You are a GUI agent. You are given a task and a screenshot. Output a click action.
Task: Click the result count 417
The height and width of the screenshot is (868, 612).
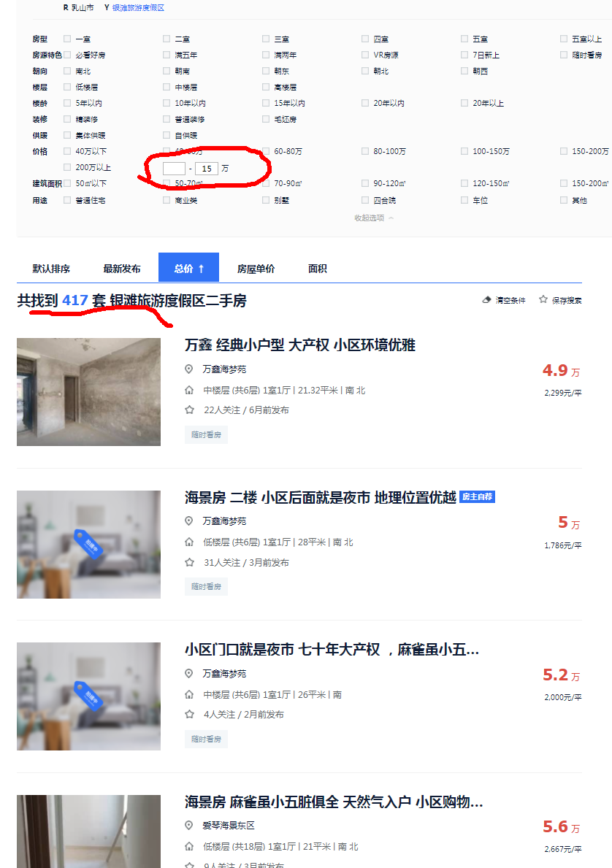[75, 300]
